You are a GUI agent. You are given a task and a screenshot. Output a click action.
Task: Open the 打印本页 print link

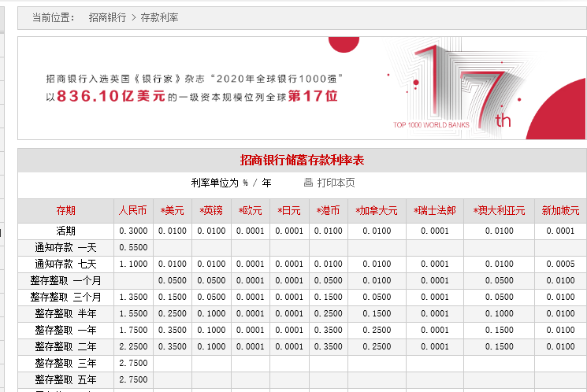(x=336, y=183)
